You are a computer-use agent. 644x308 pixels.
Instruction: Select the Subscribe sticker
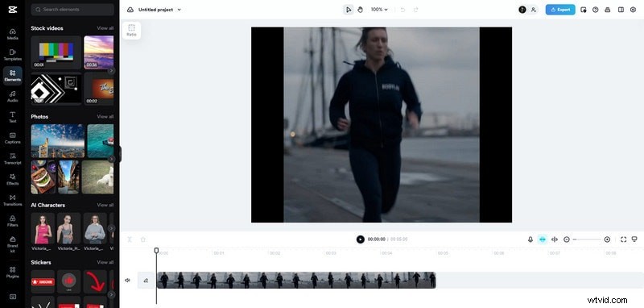(x=43, y=281)
